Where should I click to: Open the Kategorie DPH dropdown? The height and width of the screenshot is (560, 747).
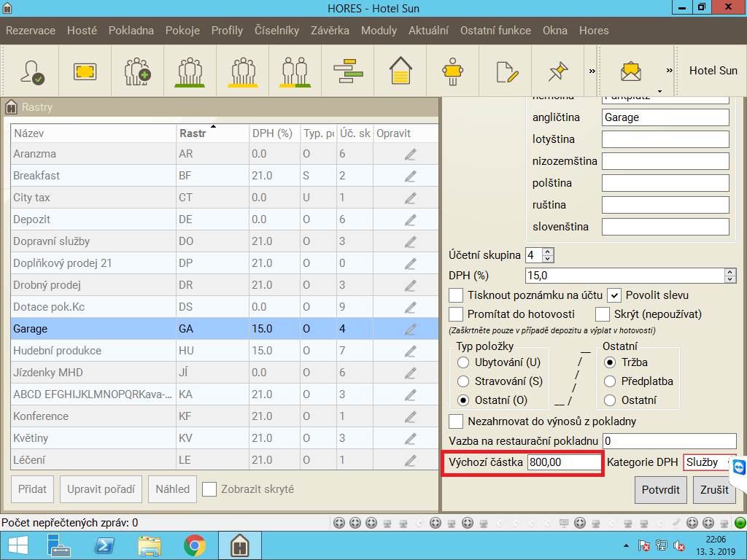(709, 462)
